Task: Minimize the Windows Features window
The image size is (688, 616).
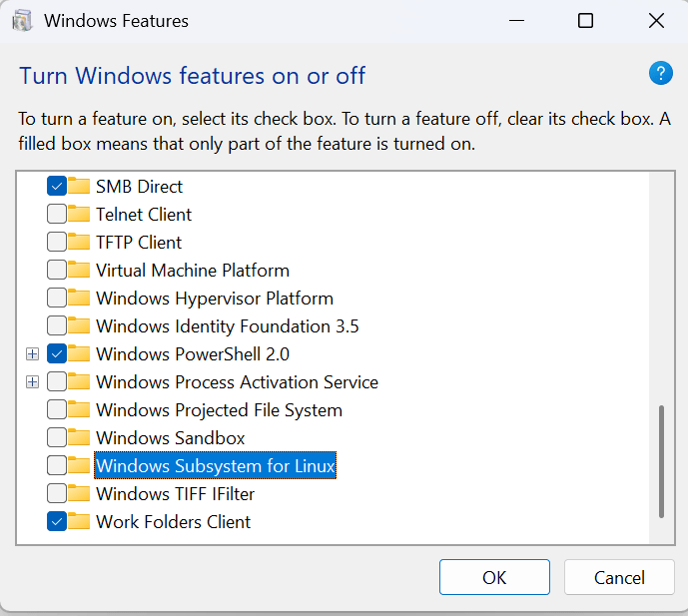Action: pos(516,21)
